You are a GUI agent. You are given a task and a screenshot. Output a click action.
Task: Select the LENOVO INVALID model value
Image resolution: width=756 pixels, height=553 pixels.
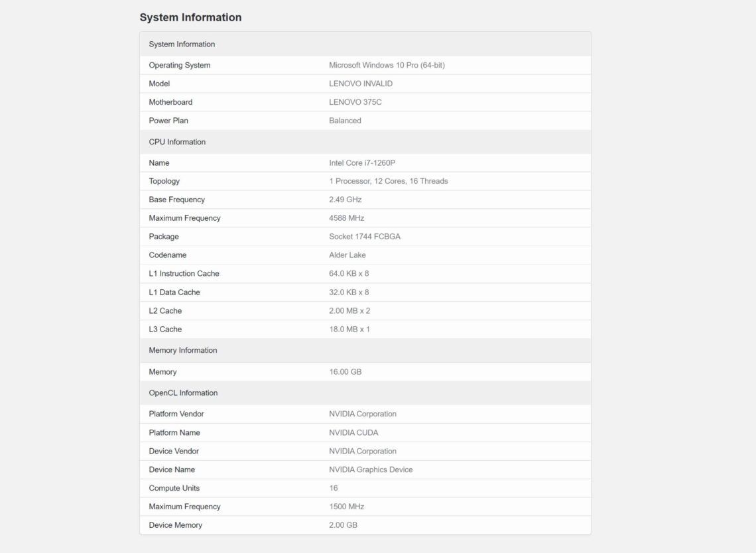pos(361,84)
